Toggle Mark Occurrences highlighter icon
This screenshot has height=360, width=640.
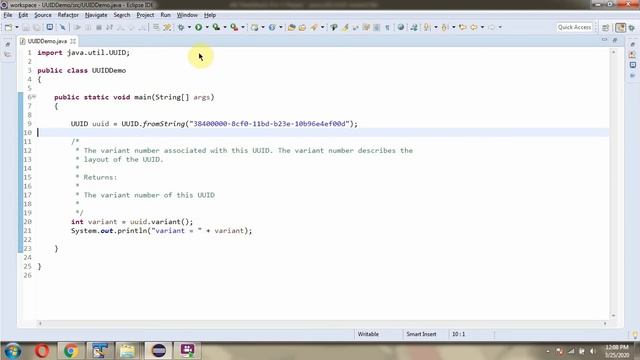(x=345, y=27)
